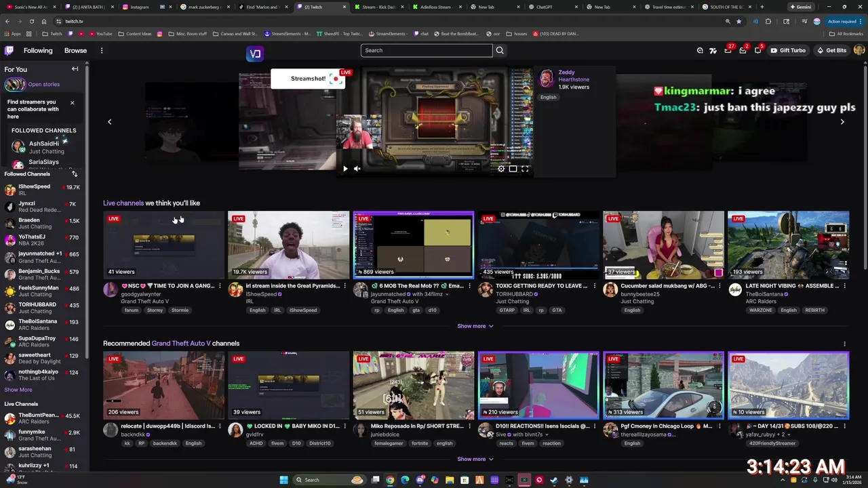Open Discord from the taskbar
Screen dimensions: 868x488
(420, 480)
